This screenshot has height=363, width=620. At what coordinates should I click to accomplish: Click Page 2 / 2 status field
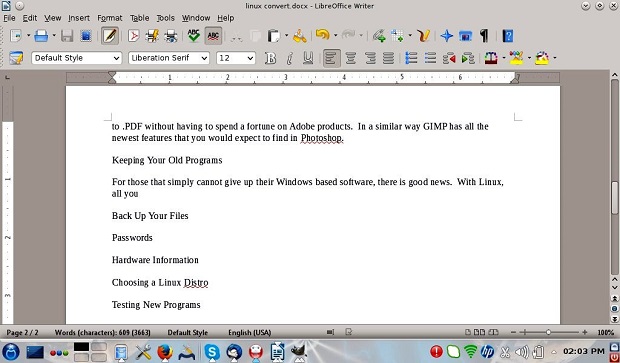point(23,333)
